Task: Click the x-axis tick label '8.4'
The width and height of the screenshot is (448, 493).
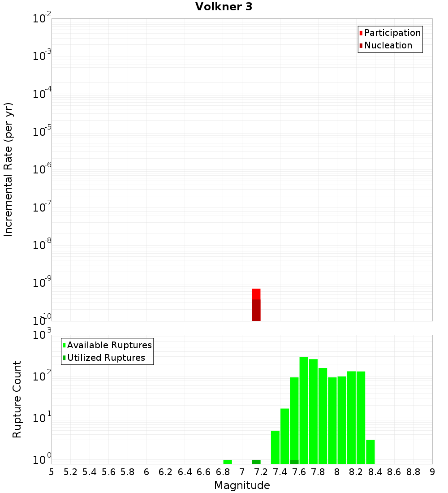Action: 375,472
